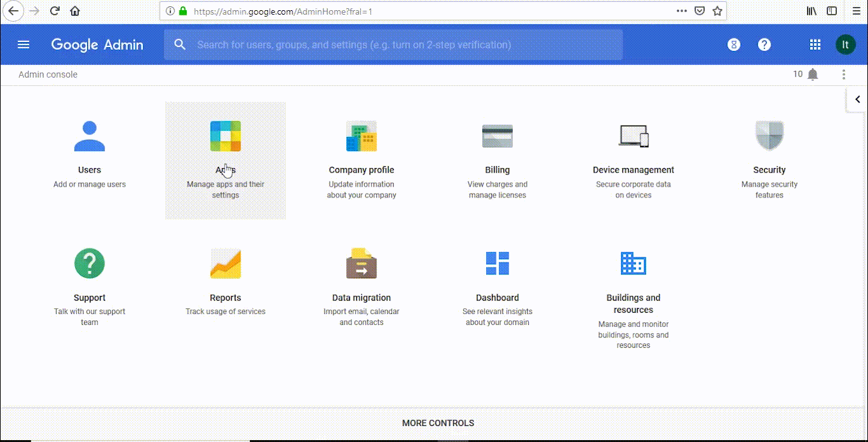The image size is (868, 442).
Task: Click the browser forward arrow
Action: [34, 11]
